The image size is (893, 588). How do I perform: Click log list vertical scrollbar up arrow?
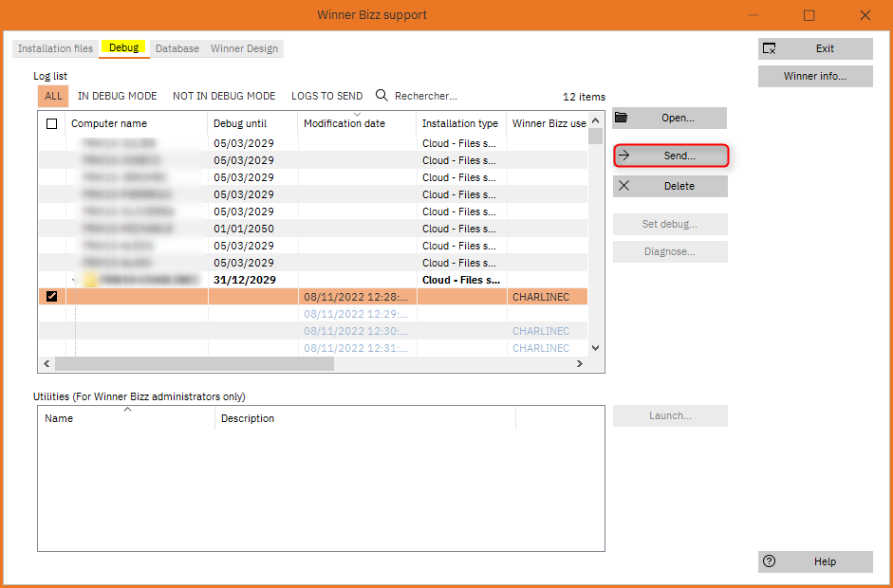pyautogui.click(x=596, y=120)
